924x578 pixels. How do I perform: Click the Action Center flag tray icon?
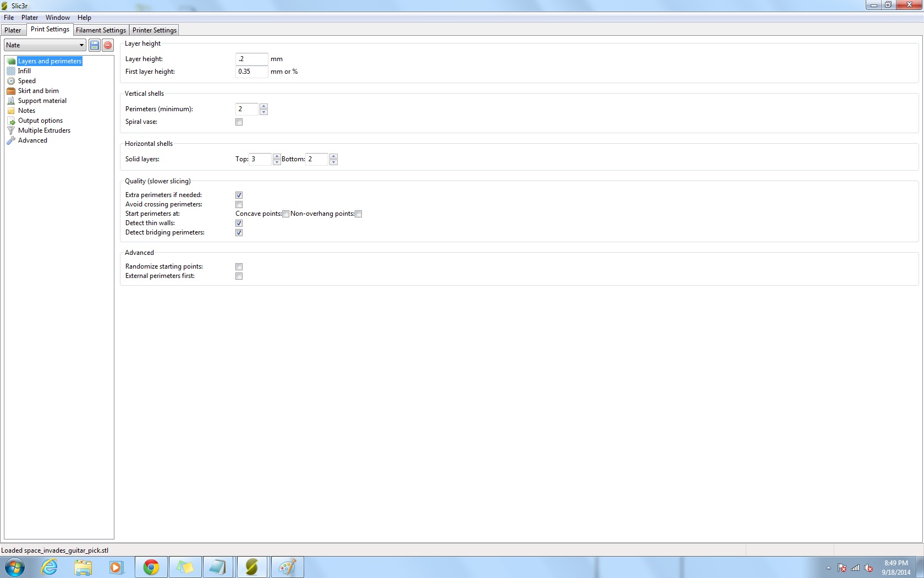[842, 568]
